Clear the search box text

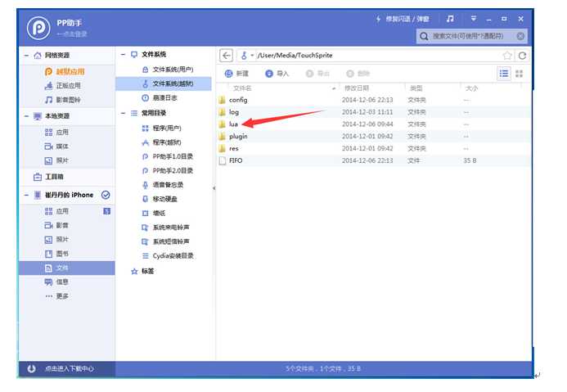click(520, 36)
